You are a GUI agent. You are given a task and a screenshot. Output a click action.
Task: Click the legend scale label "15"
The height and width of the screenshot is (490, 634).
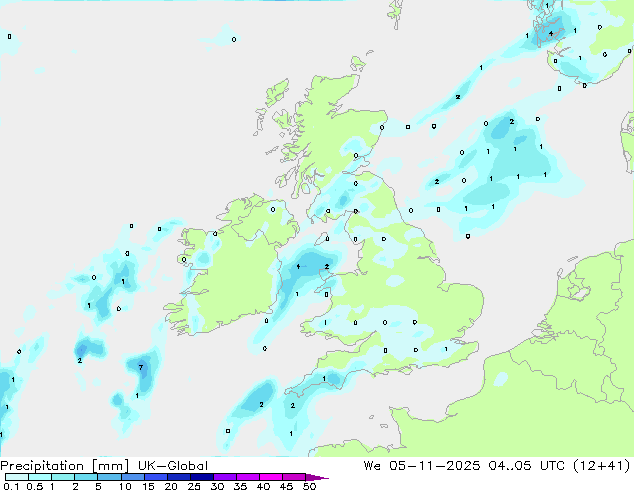pos(148,486)
